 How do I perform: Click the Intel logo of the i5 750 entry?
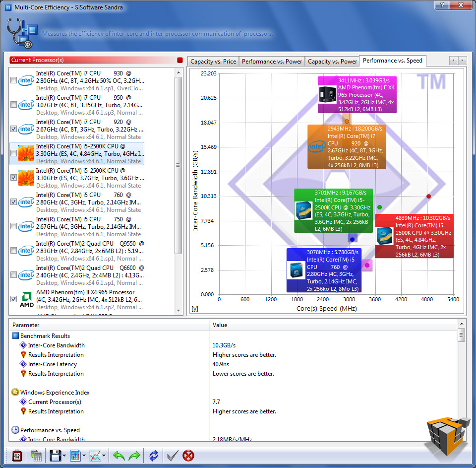(x=26, y=226)
